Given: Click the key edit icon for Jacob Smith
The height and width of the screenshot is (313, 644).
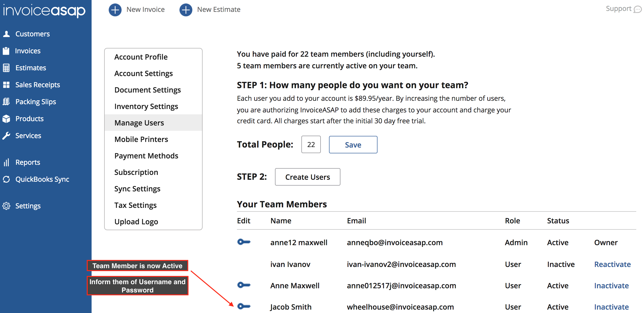Looking at the screenshot, I should pyautogui.click(x=244, y=306).
